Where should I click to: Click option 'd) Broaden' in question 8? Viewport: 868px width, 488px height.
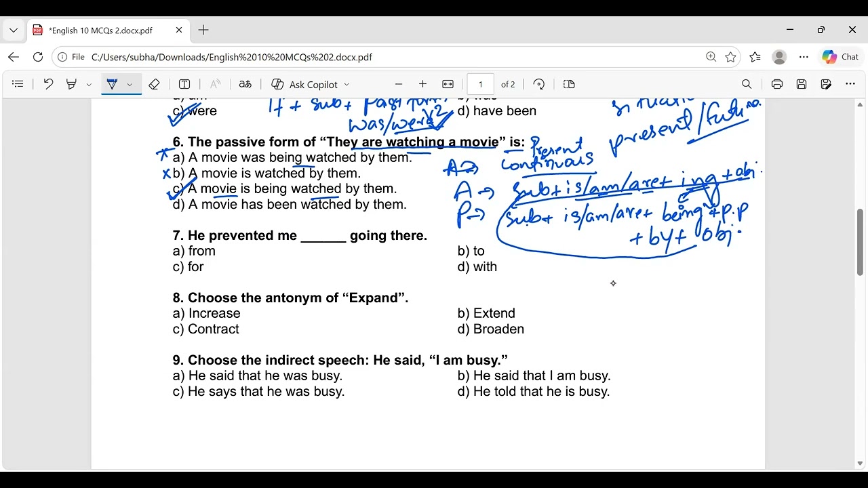pyautogui.click(x=491, y=329)
